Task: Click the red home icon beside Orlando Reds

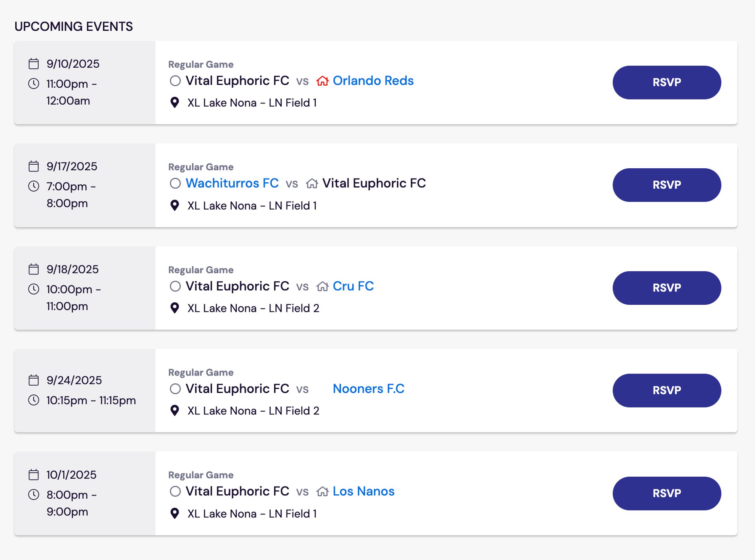Action: click(x=322, y=81)
